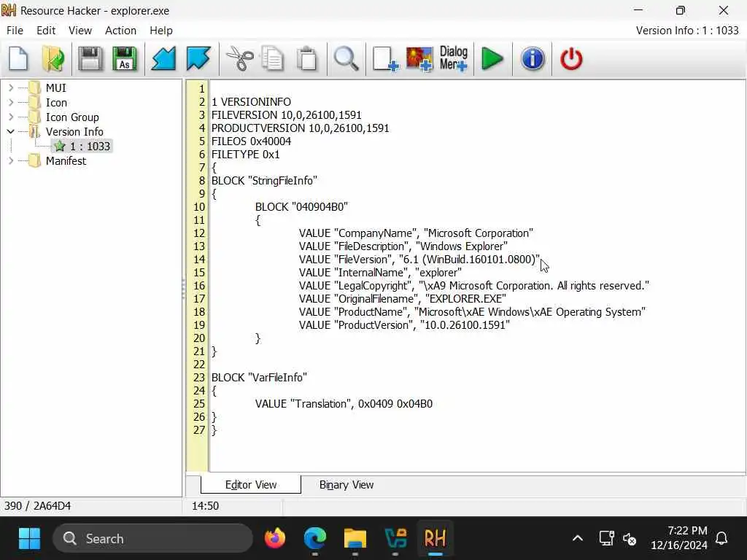This screenshot has width=747, height=560.
Task: Open the clock showing 7:22 PM
Action: pyautogui.click(x=680, y=538)
